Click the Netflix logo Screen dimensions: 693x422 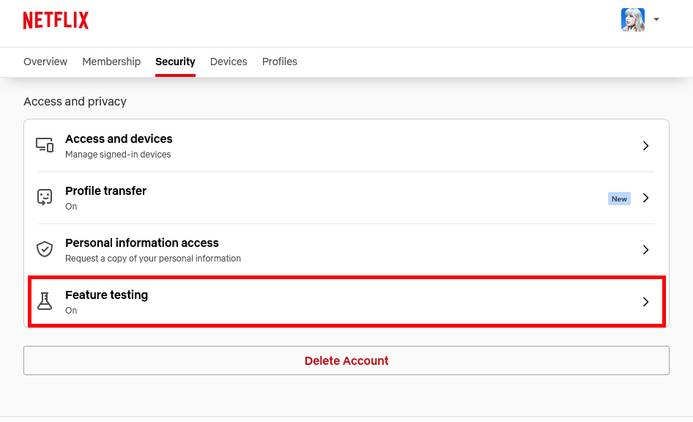(56, 20)
